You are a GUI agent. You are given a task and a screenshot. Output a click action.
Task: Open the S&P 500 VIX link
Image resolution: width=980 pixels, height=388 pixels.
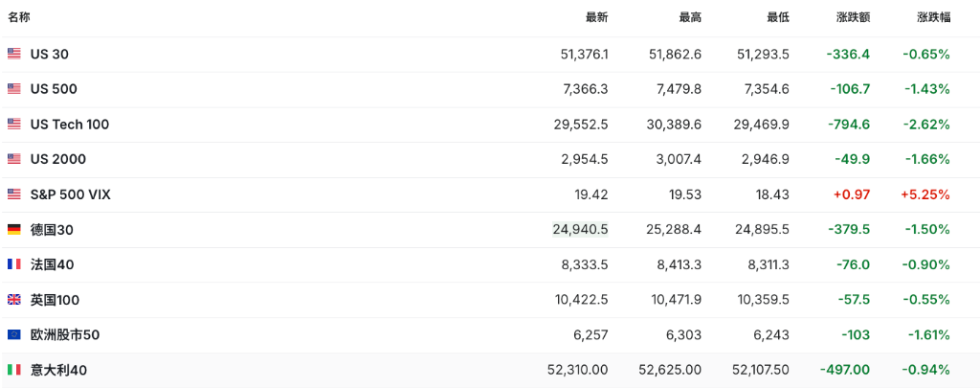coord(70,194)
